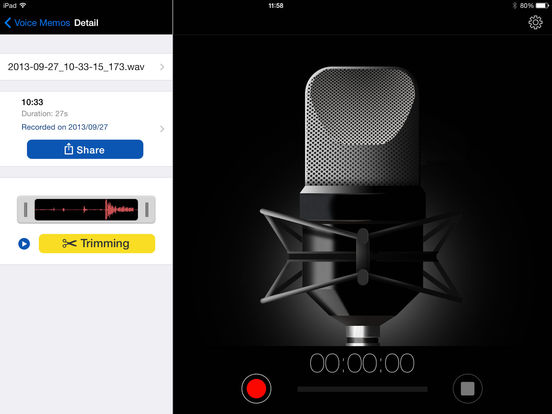Stop recording with the square stop button
Screen dimensions: 552x414
[468, 389]
